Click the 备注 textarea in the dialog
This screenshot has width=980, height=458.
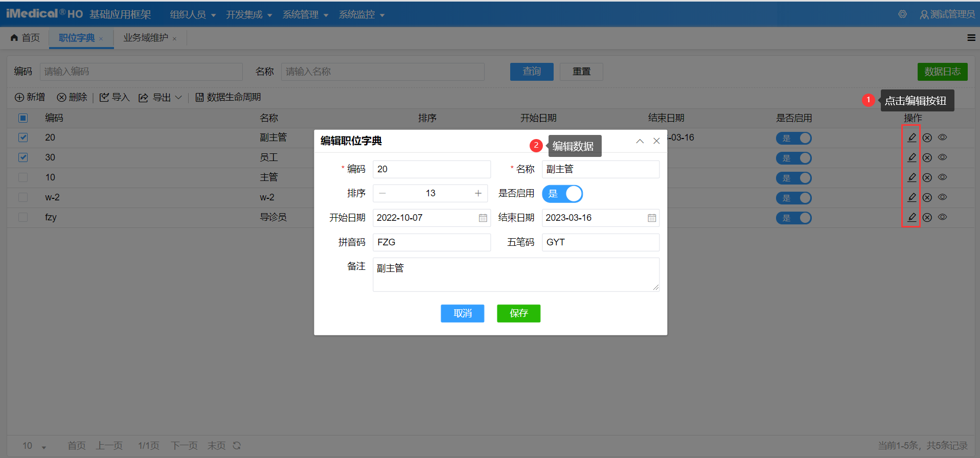point(516,274)
